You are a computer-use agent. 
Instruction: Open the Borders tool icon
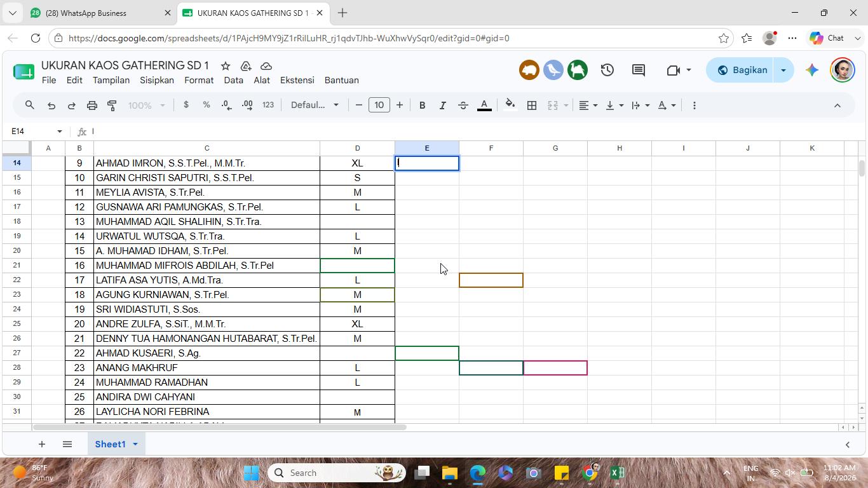(x=532, y=105)
